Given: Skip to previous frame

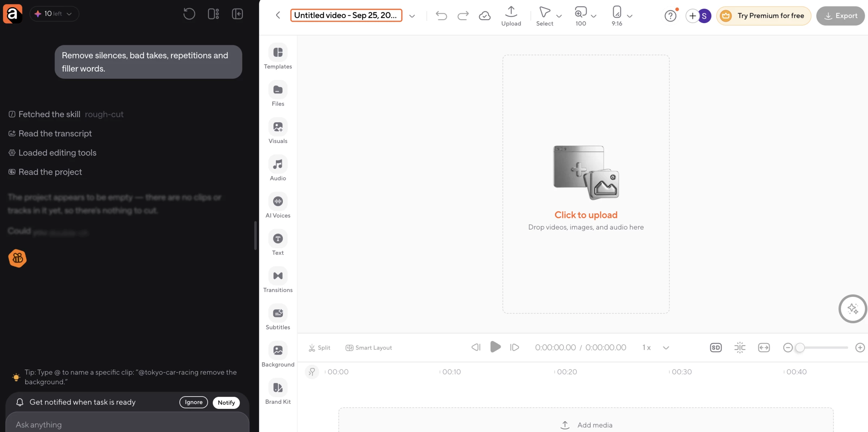Looking at the screenshot, I should 476,347.
